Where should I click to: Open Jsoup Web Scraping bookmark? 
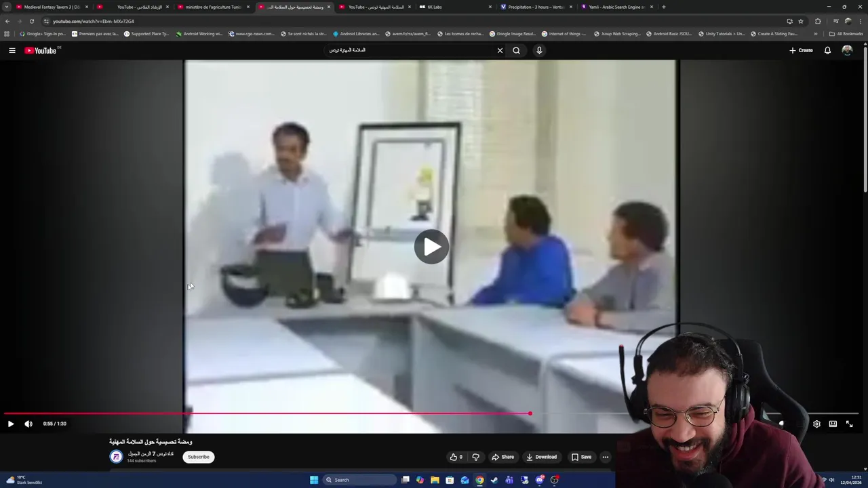tap(617, 33)
